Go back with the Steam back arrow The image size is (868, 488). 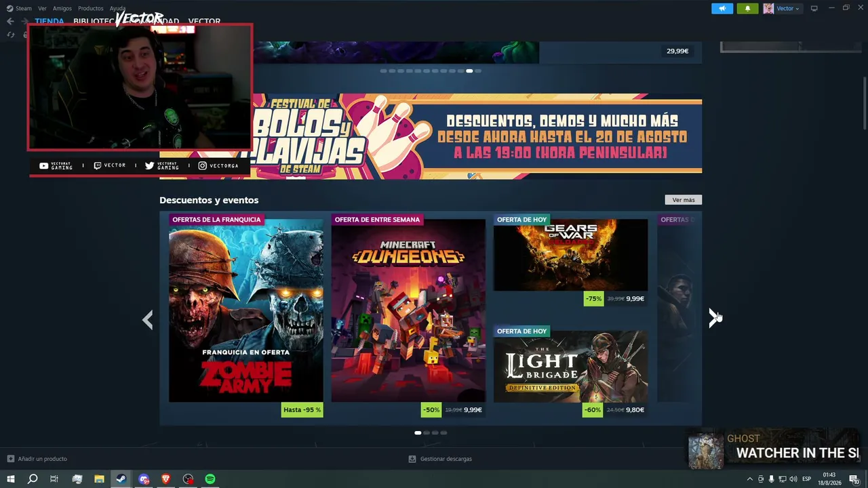point(10,21)
